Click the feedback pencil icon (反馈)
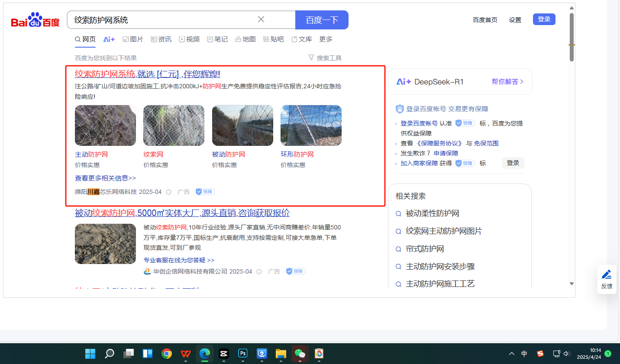The width and height of the screenshot is (620, 364). tap(607, 275)
